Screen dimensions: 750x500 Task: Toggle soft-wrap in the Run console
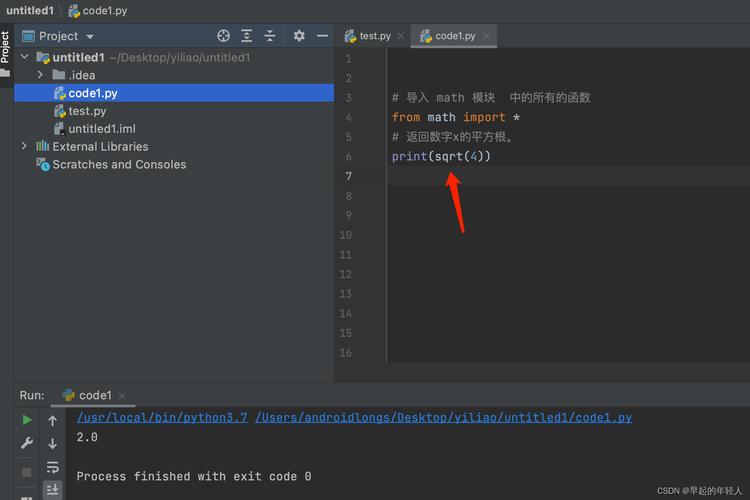[x=53, y=467]
